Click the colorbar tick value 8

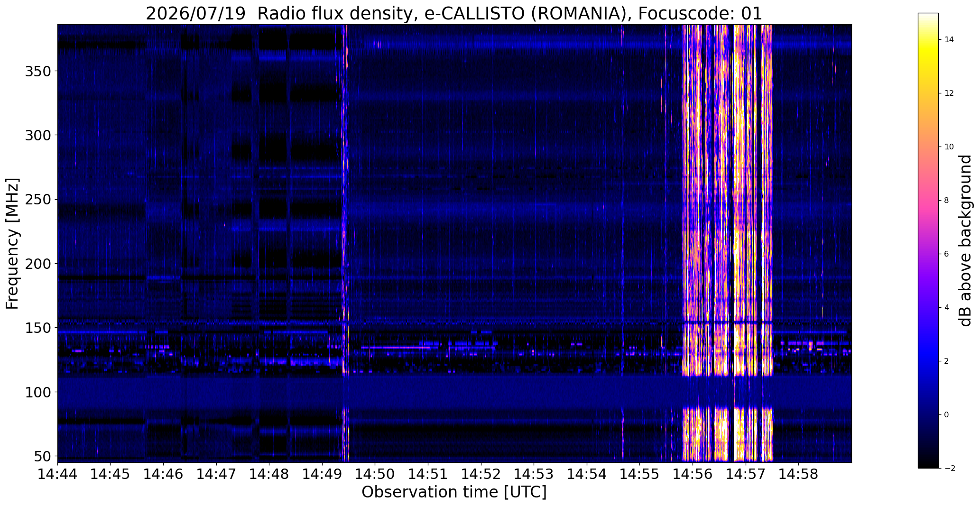[947, 201]
